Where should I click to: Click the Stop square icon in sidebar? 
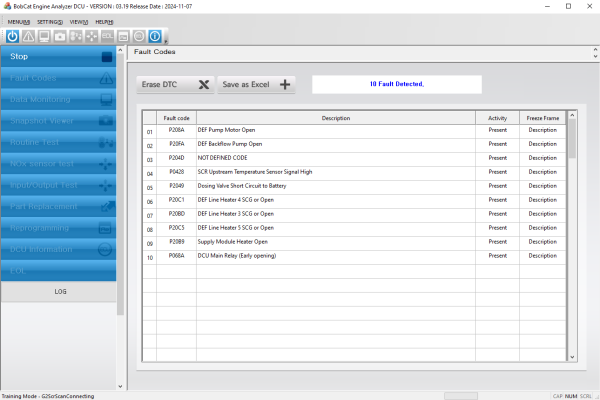107,57
